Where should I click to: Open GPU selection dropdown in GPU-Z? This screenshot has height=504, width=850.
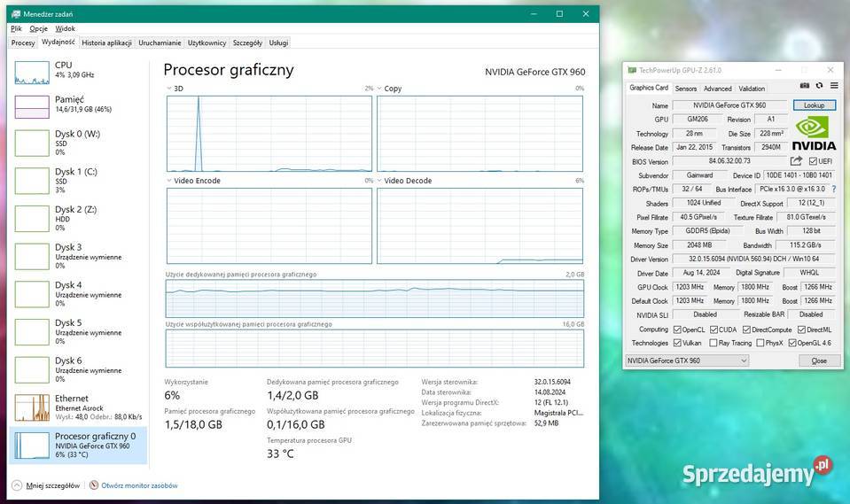[687, 361]
